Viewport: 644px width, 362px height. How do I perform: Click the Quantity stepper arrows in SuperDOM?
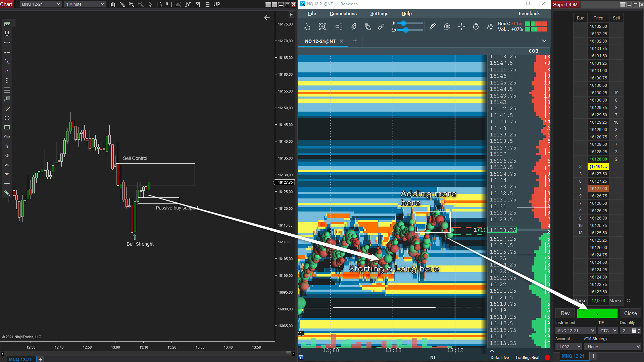pos(639,331)
